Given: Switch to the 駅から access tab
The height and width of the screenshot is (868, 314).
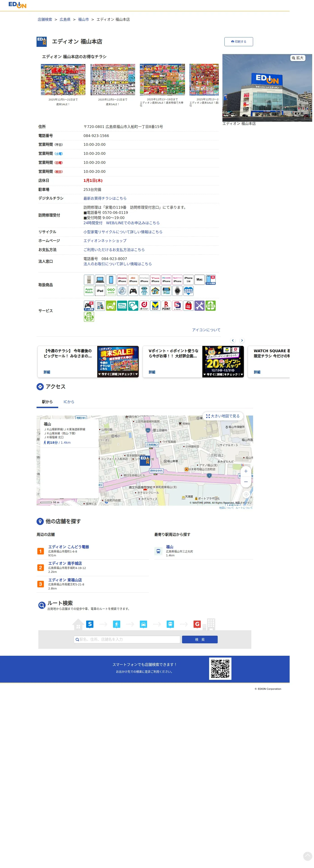Looking at the screenshot, I should [47, 402].
